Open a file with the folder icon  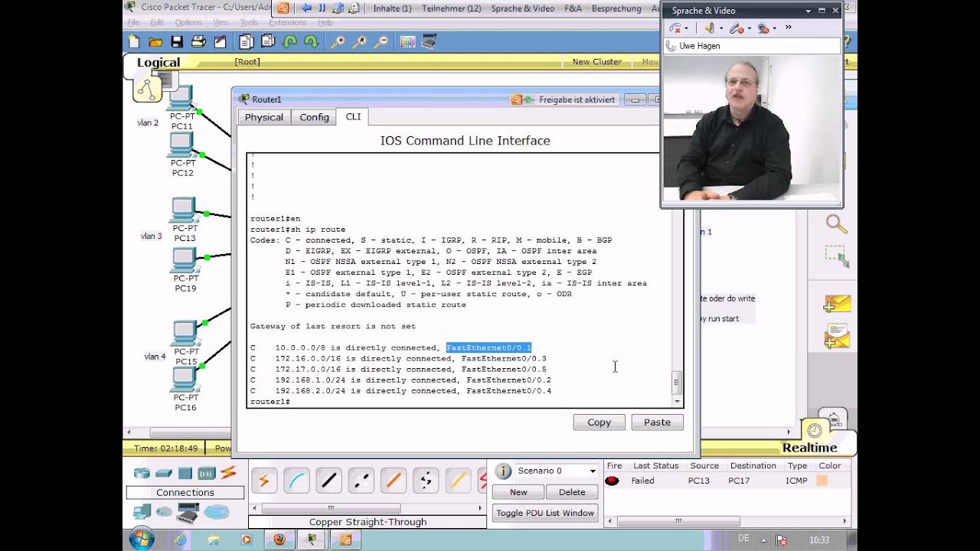tap(155, 42)
